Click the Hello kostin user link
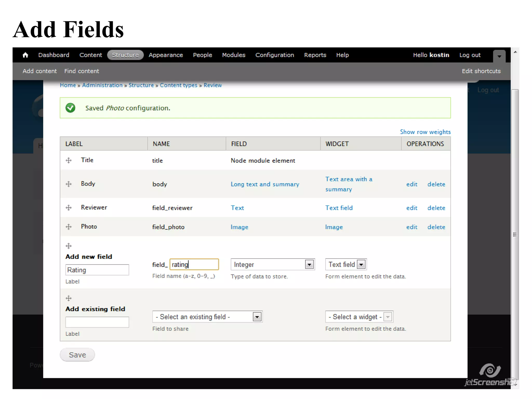 click(x=431, y=55)
